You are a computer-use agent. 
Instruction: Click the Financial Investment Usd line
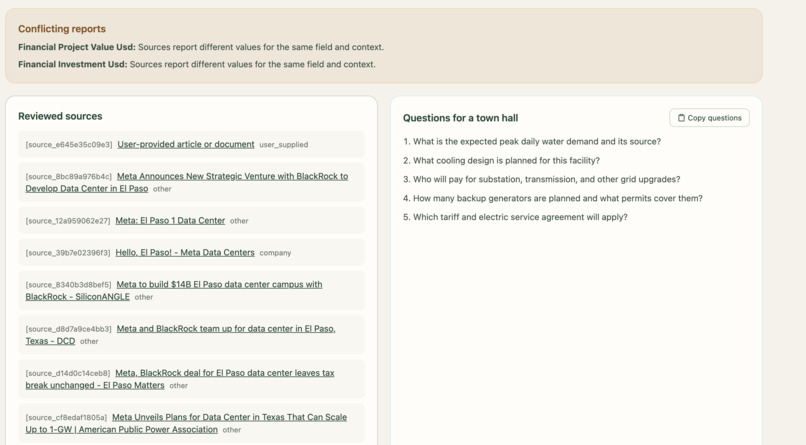click(197, 64)
